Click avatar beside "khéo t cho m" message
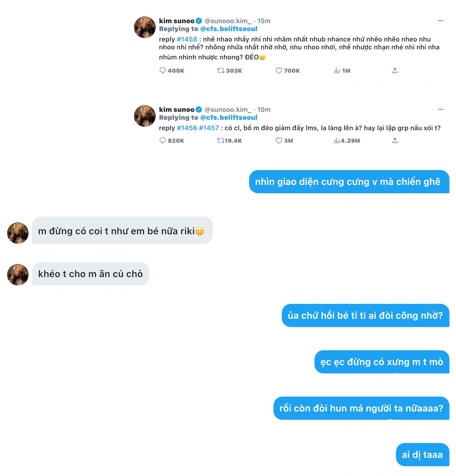The width and height of the screenshot is (456, 476). click(18, 274)
